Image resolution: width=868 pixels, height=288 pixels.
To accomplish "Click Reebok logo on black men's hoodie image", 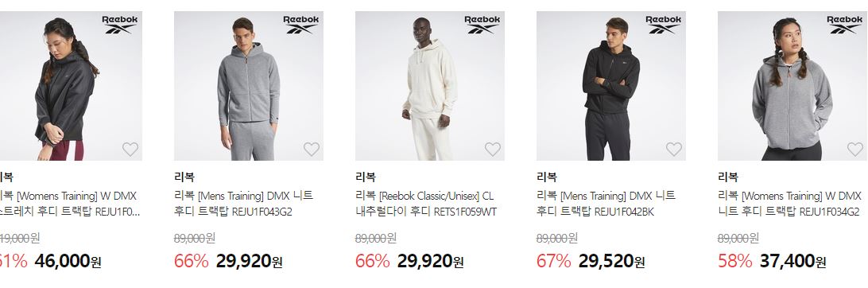I will point(663,25).
